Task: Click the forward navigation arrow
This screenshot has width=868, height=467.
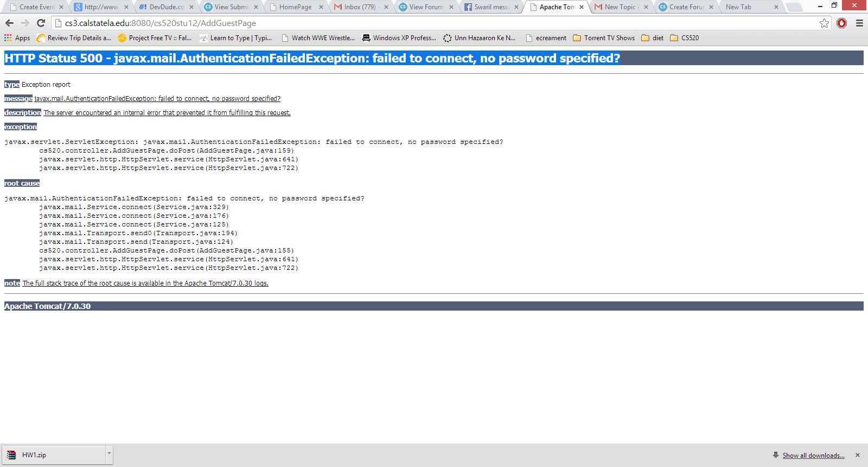Action: [x=25, y=23]
